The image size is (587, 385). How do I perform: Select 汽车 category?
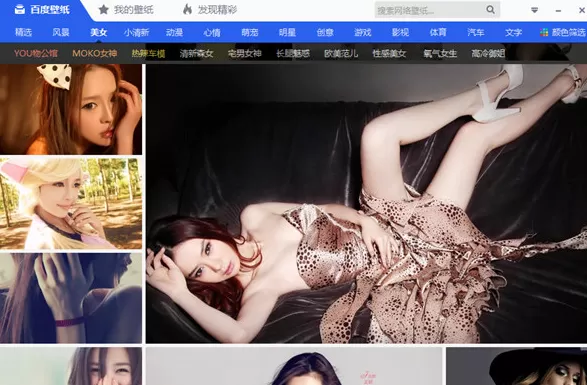[x=476, y=33]
